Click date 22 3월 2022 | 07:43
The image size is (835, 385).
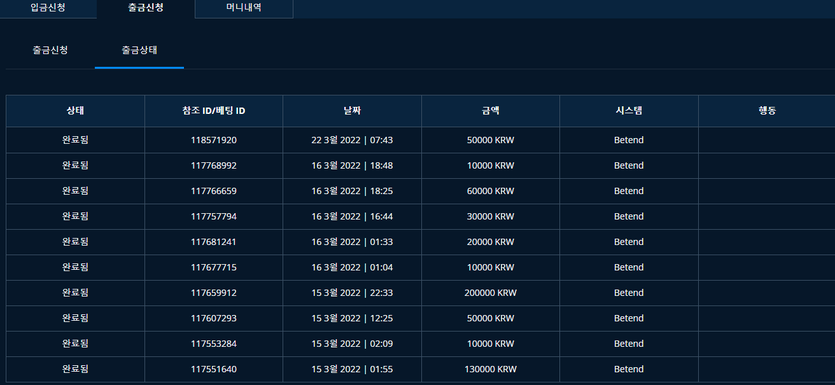tap(352, 141)
